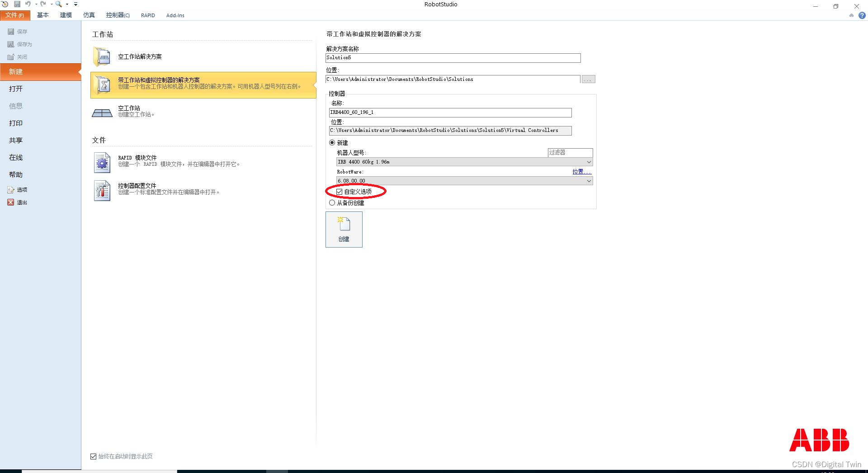Image resolution: width=868 pixels, height=473 pixels.
Task: Click the 控制器配置文件 tools document icon
Action: [x=102, y=191]
